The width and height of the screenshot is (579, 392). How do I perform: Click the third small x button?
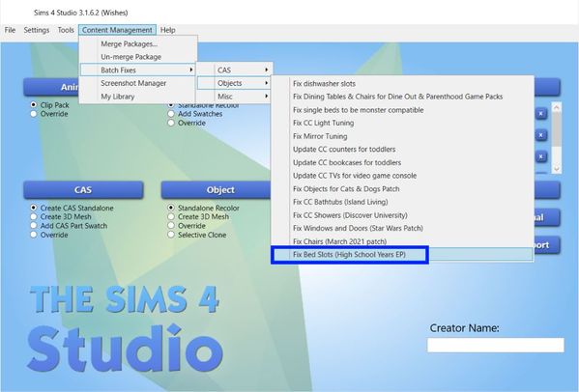point(541,157)
